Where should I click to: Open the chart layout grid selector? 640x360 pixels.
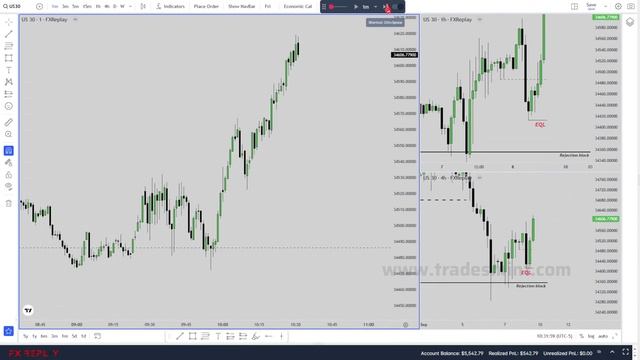coord(574,7)
